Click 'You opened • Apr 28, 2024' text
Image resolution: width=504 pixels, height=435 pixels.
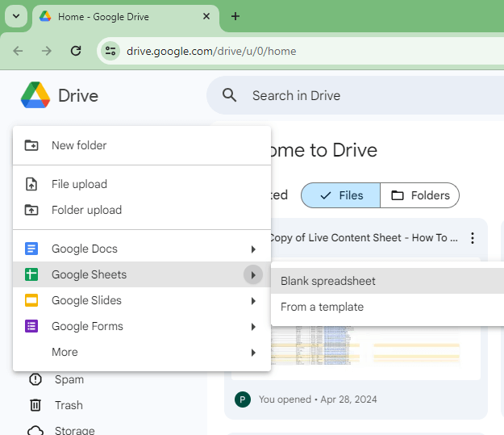[318, 399]
